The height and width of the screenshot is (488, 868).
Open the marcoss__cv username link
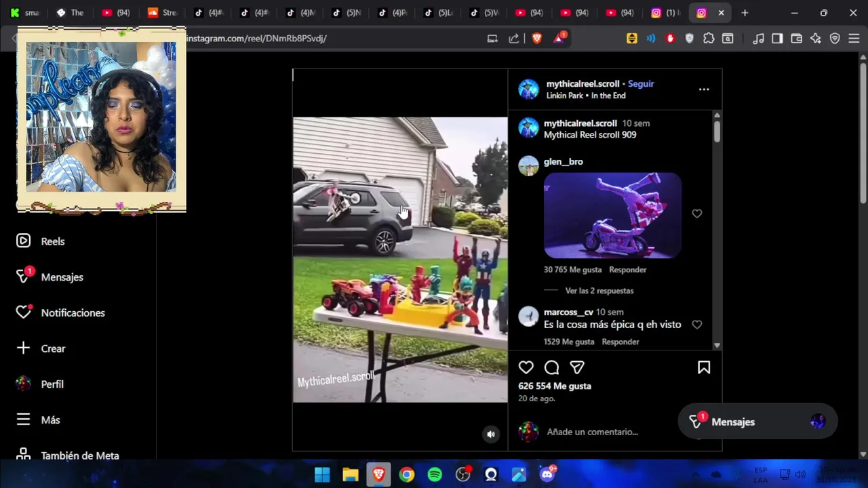pyautogui.click(x=568, y=312)
